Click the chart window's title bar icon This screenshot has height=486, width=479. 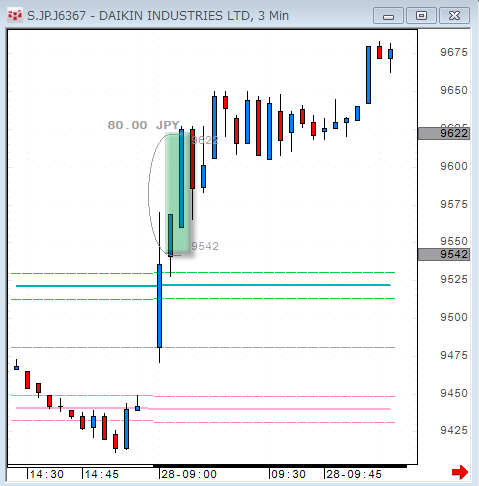click(15, 16)
